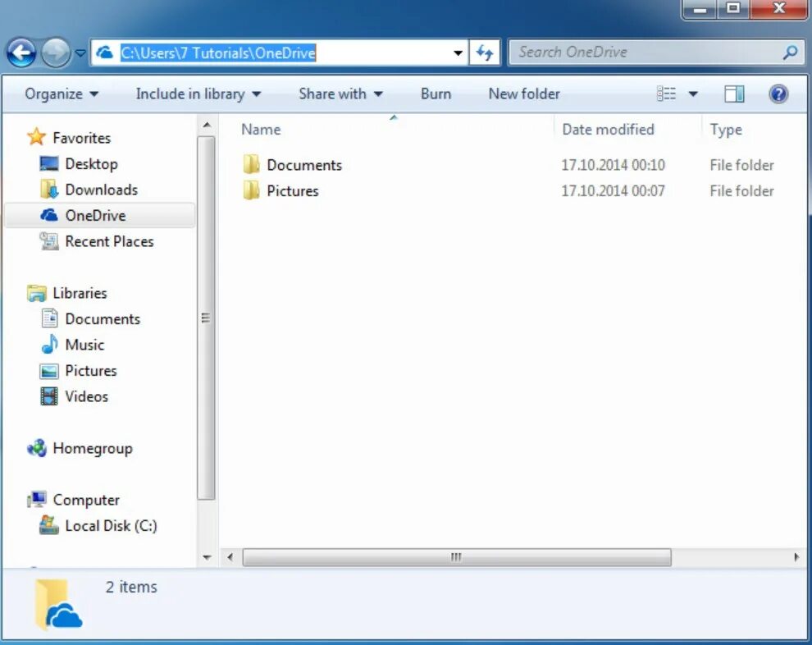812x645 pixels.
Task: Open Favorites in navigation pane
Action: [x=82, y=139]
